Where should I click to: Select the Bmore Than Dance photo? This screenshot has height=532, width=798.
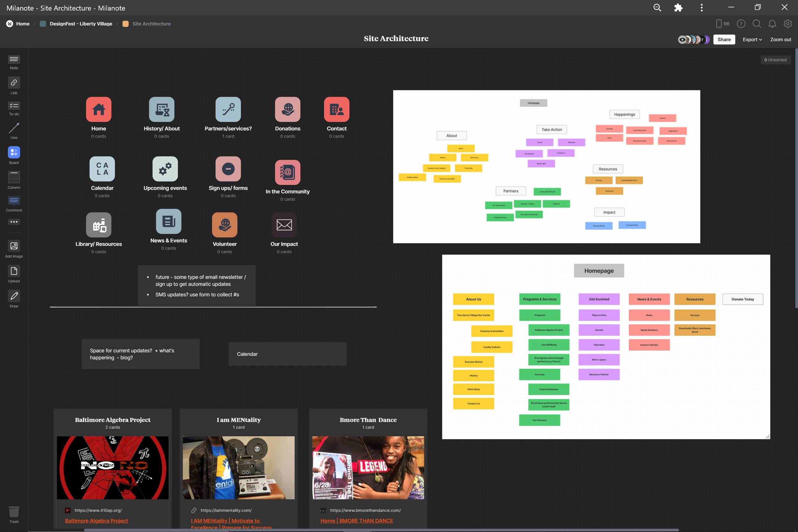368,468
